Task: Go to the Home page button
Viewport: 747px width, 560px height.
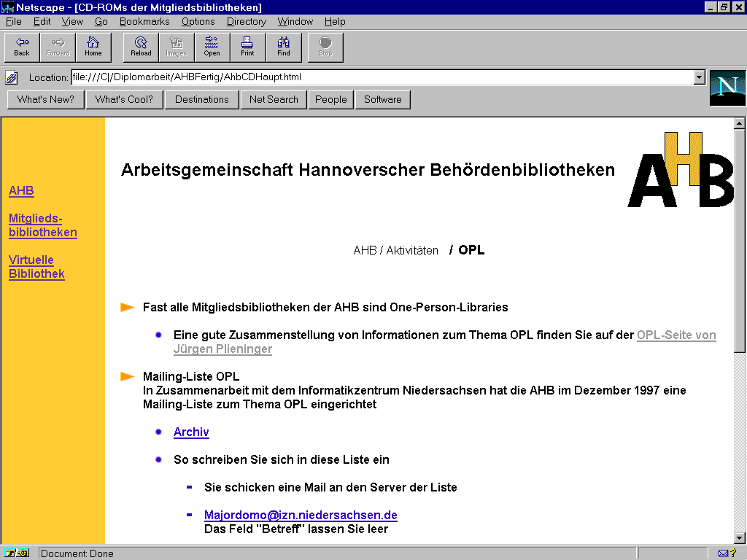Action: (93, 47)
